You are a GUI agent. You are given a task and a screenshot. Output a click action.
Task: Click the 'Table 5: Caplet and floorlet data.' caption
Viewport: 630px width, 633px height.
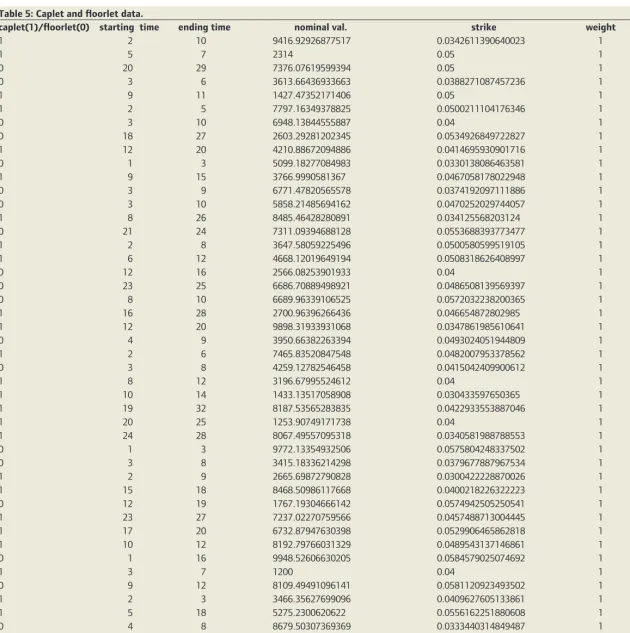click(71, 14)
